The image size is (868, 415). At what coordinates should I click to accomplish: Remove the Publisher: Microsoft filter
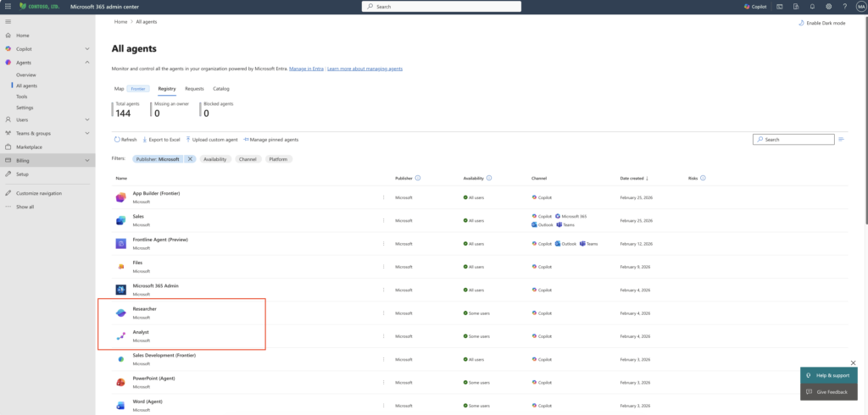point(190,158)
